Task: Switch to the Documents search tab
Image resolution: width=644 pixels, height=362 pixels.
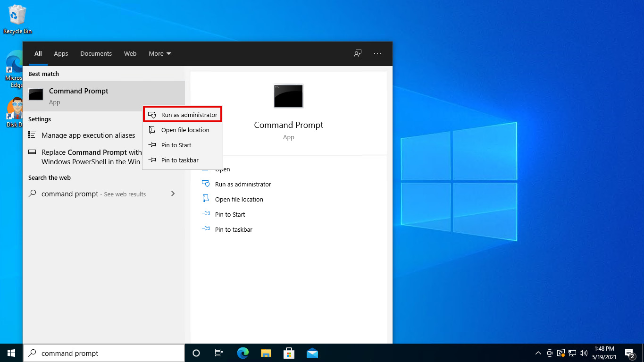Action: (96, 53)
